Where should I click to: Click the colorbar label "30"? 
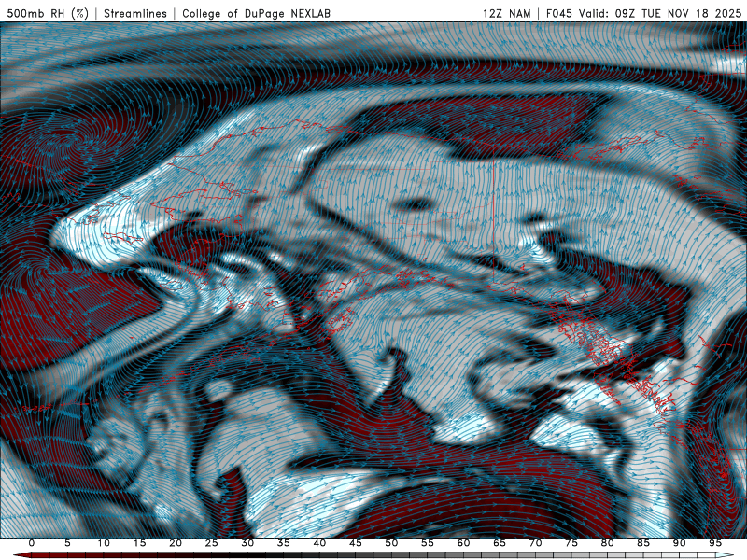(x=247, y=543)
